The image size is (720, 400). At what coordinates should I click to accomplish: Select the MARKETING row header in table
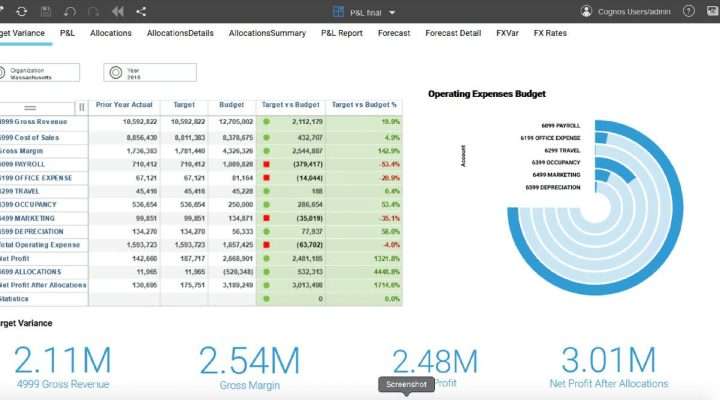(44, 219)
